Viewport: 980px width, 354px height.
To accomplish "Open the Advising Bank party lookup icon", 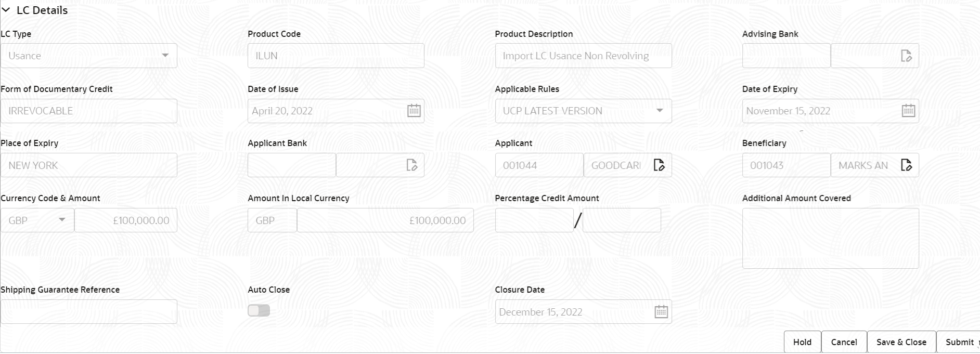I will click(x=908, y=56).
